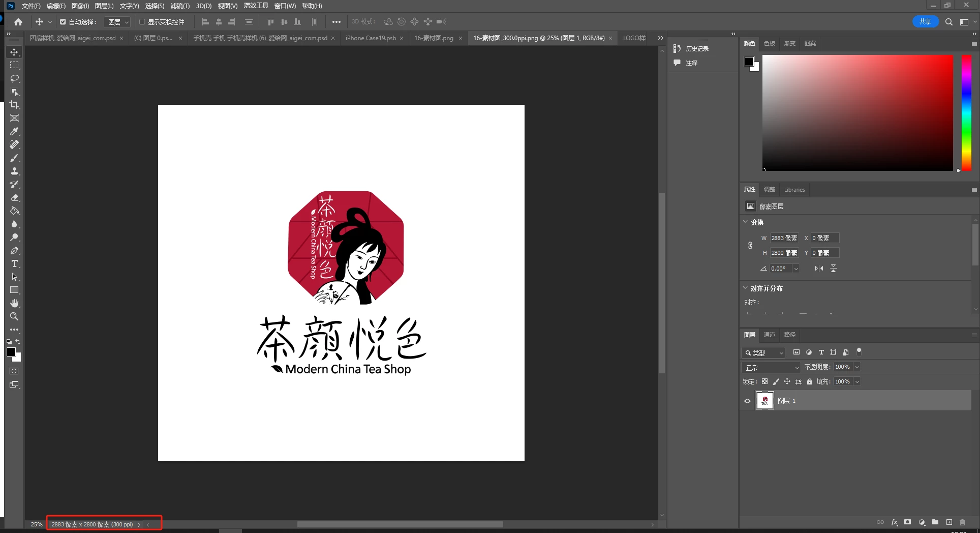Screen dimensions: 980x533
Task: Toggle lock image pixels brush icon
Action: click(x=776, y=381)
